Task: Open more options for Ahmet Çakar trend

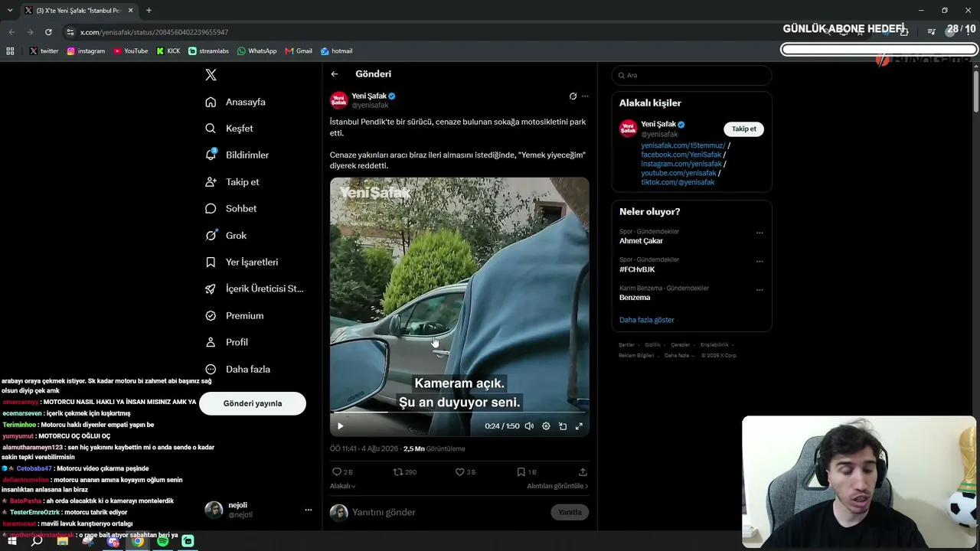Action: tap(759, 233)
